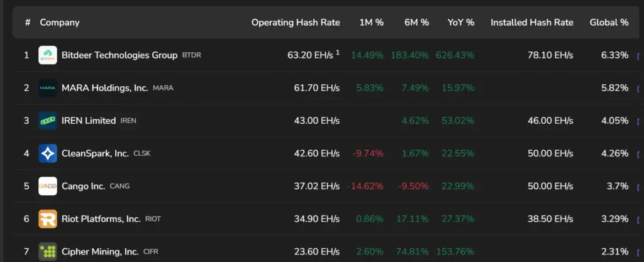The height and width of the screenshot is (262, 644).
Task: Sort by the Global % column header
Action: point(609,23)
